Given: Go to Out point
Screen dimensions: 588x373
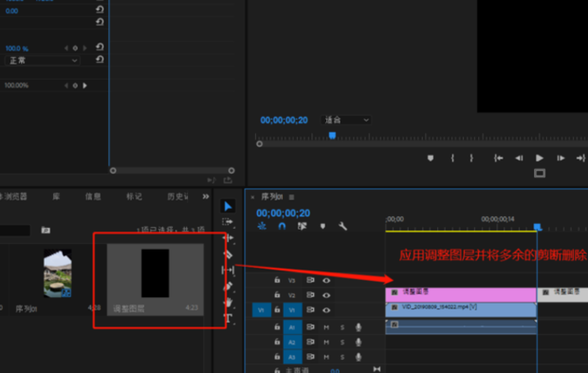Looking at the screenshot, I should click(x=580, y=158).
